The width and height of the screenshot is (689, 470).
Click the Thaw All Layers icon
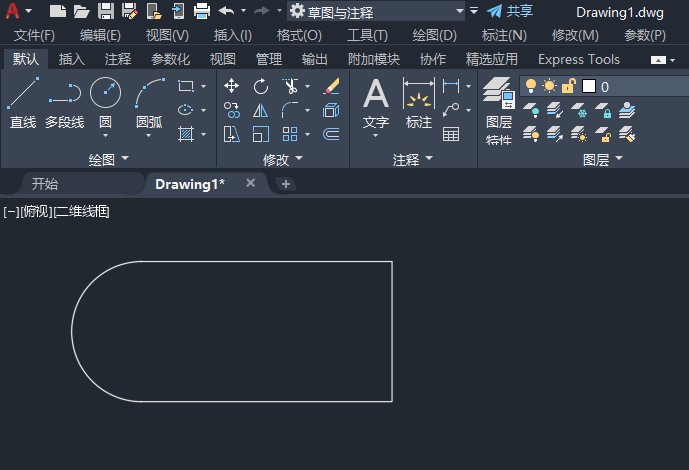(579, 134)
